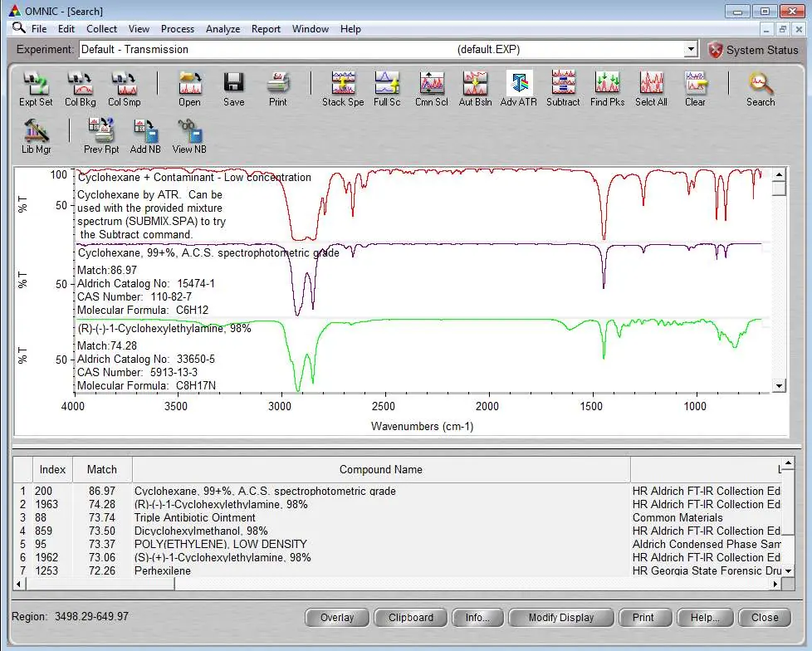Viewport: 812px width, 651px height.
Task: Close the search results with Close button
Action: [x=765, y=617]
